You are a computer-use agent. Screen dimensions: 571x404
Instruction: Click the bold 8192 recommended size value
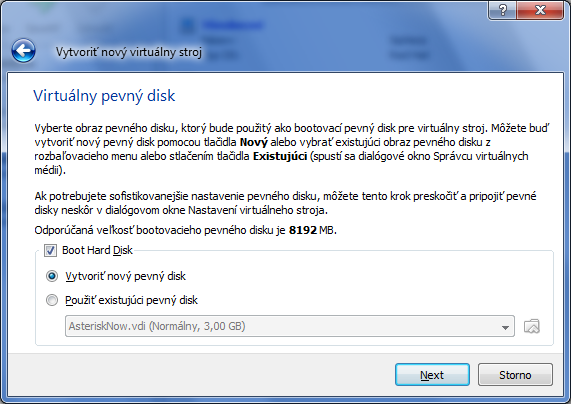click(303, 230)
